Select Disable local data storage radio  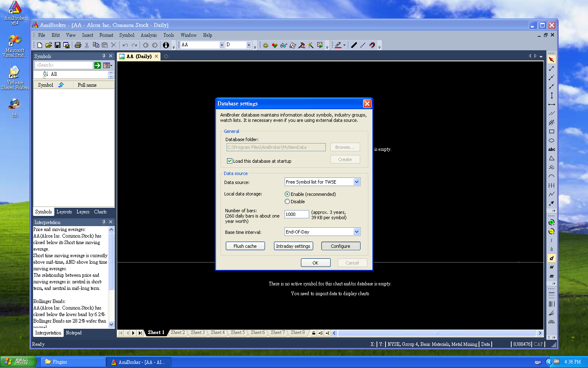click(x=287, y=202)
